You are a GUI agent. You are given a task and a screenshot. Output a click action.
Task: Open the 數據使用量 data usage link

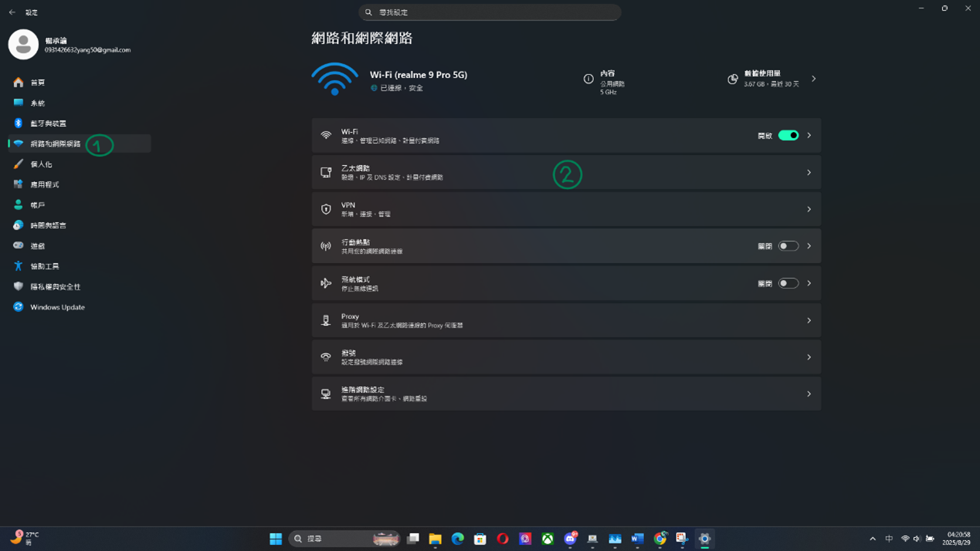pos(771,79)
